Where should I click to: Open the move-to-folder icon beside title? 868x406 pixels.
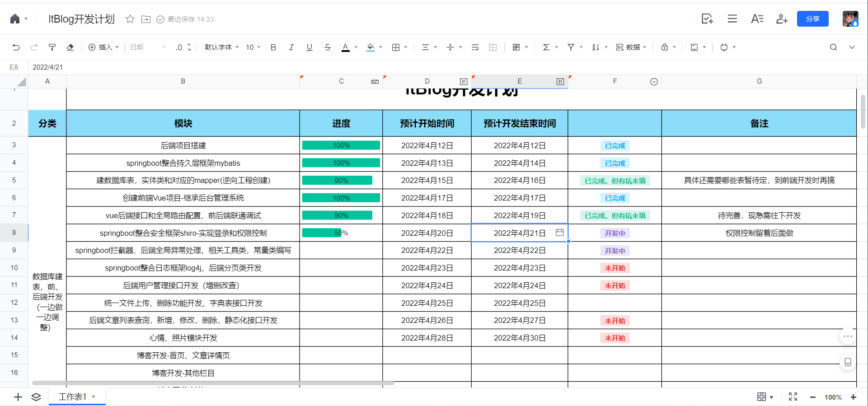[146, 19]
